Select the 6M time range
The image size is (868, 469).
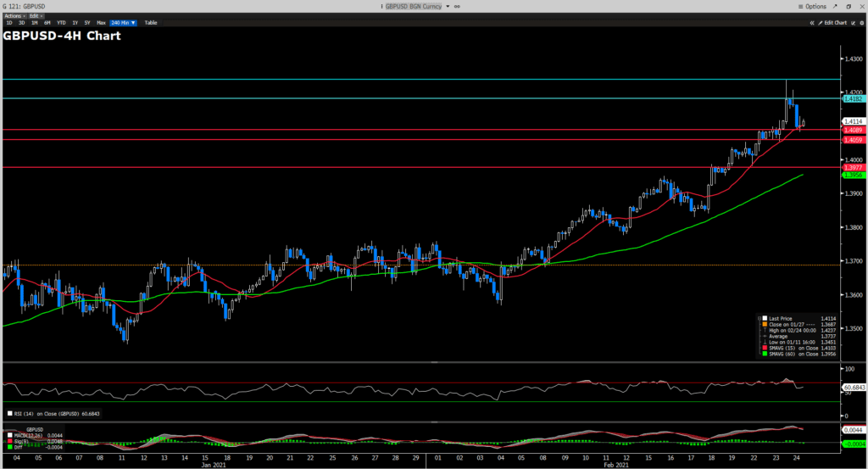[47, 23]
